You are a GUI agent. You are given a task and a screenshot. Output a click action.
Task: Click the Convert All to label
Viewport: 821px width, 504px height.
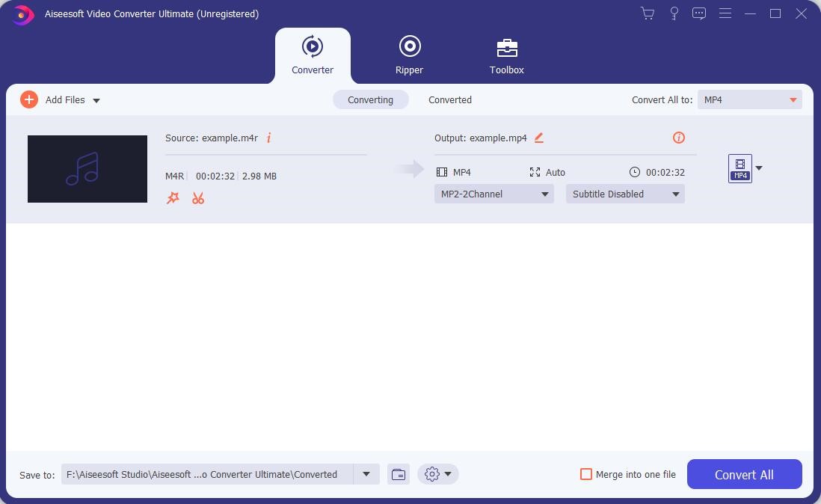[662, 99]
